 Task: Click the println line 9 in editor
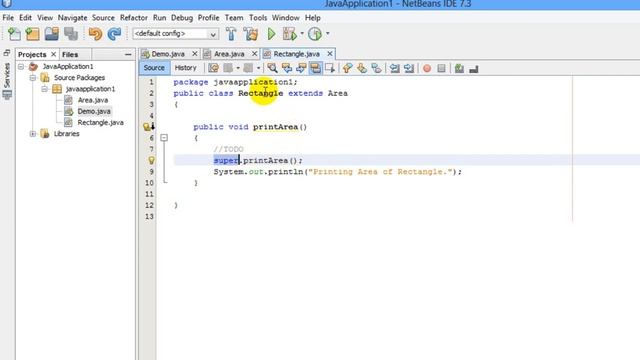[x=338, y=172]
